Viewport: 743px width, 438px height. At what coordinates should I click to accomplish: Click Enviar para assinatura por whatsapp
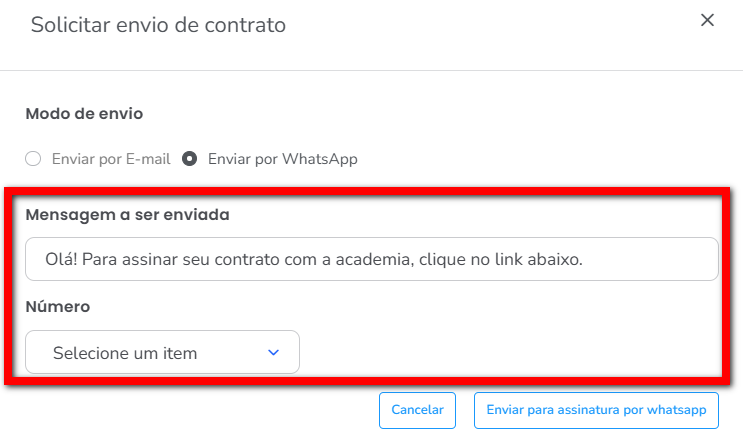596,410
